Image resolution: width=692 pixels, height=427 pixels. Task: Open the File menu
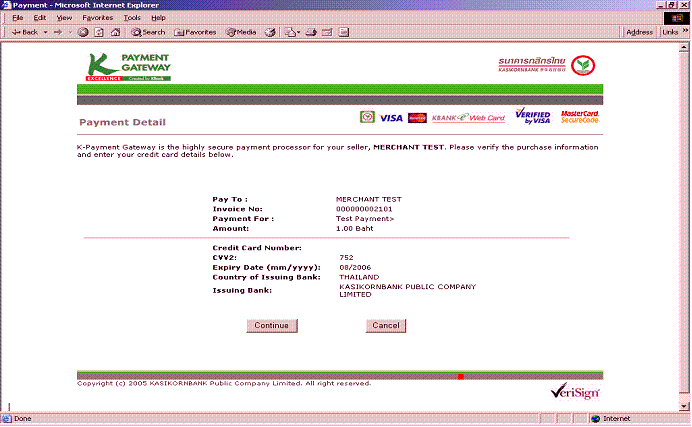pos(18,18)
